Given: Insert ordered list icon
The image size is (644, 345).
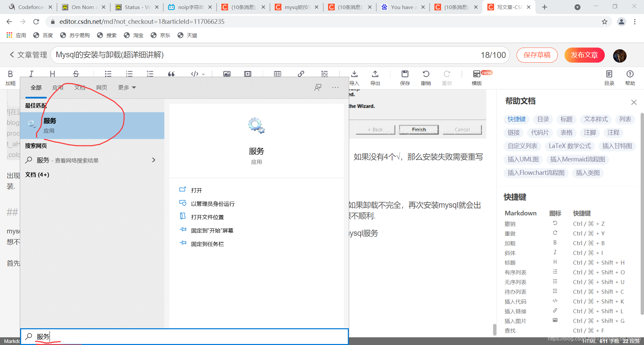Looking at the screenshot, I should pos(129,74).
